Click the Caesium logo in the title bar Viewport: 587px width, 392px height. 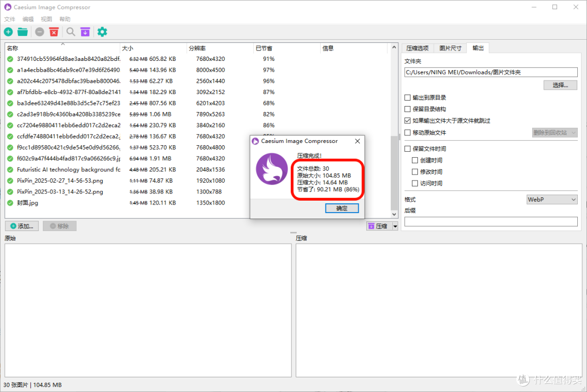coord(8,7)
